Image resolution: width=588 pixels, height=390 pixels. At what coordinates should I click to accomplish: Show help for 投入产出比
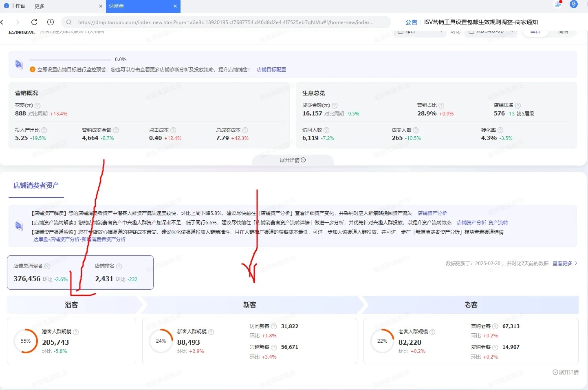coord(44,130)
